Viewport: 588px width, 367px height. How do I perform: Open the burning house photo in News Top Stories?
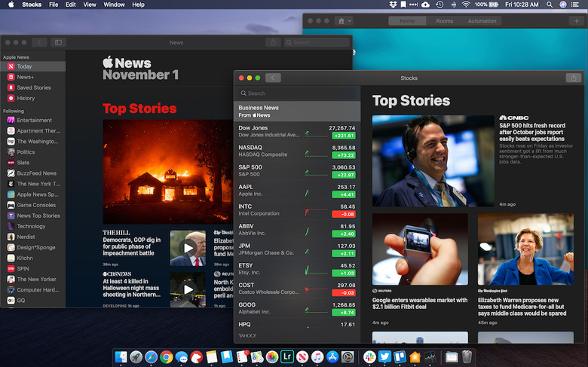pyautogui.click(x=168, y=172)
